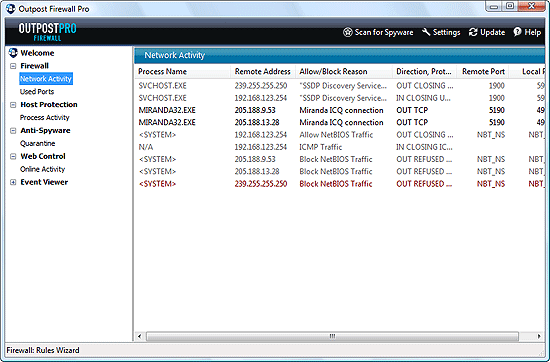Select the Web Control heading
This screenshot has height=362, width=550.
point(43,156)
